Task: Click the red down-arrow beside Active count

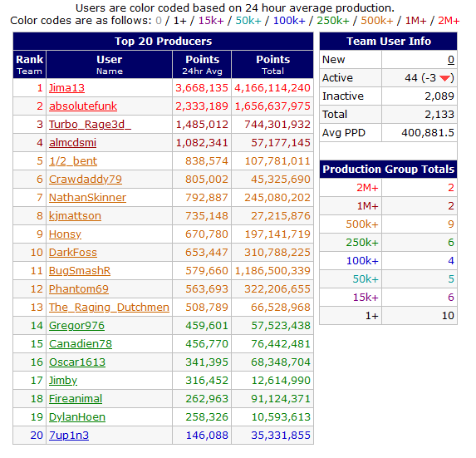Action: click(444, 78)
